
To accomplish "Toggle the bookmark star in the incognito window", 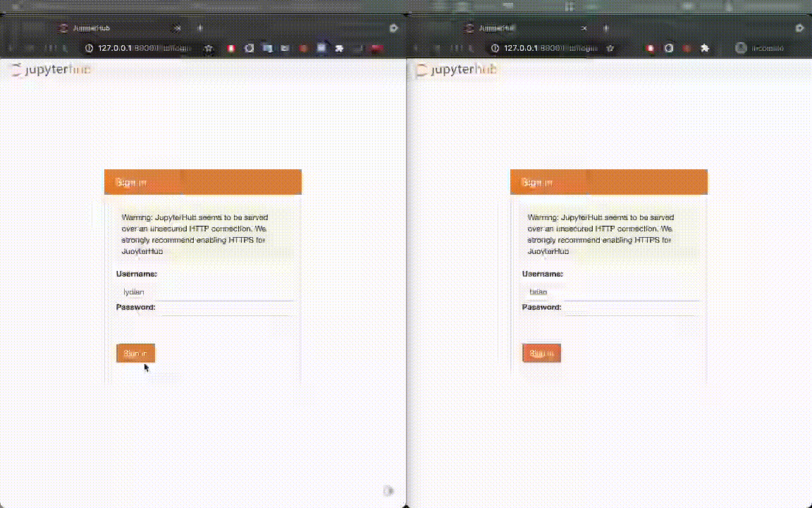I will pyautogui.click(x=610, y=48).
